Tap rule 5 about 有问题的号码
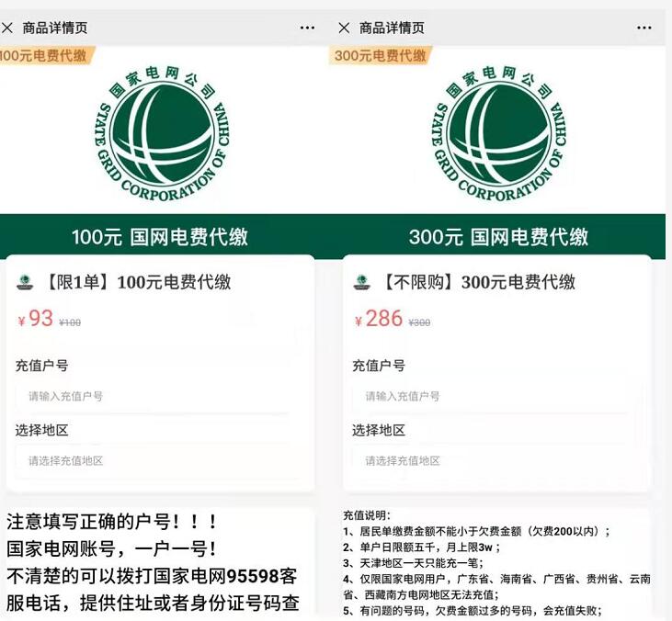 [473, 611]
